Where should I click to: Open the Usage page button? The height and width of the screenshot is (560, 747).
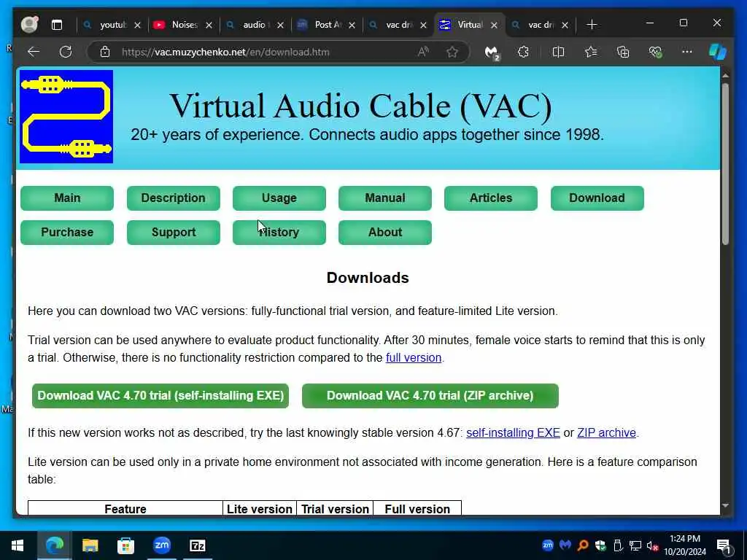(279, 198)
